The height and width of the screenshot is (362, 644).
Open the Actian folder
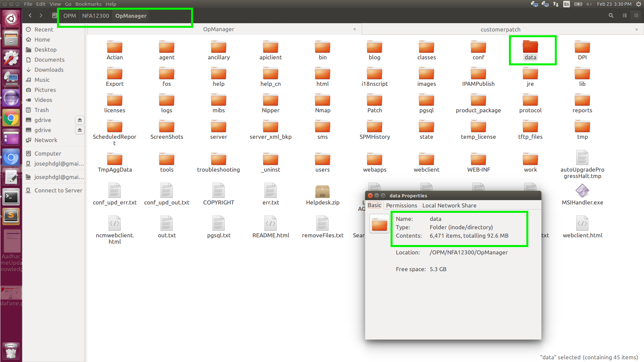point(115,50)
